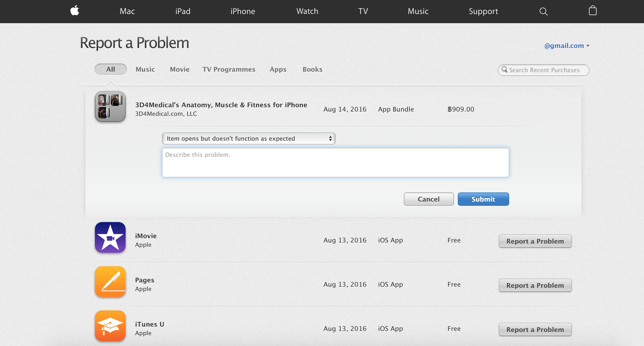
Task: Open the search magnifier in top navigation
Action: 543,11
